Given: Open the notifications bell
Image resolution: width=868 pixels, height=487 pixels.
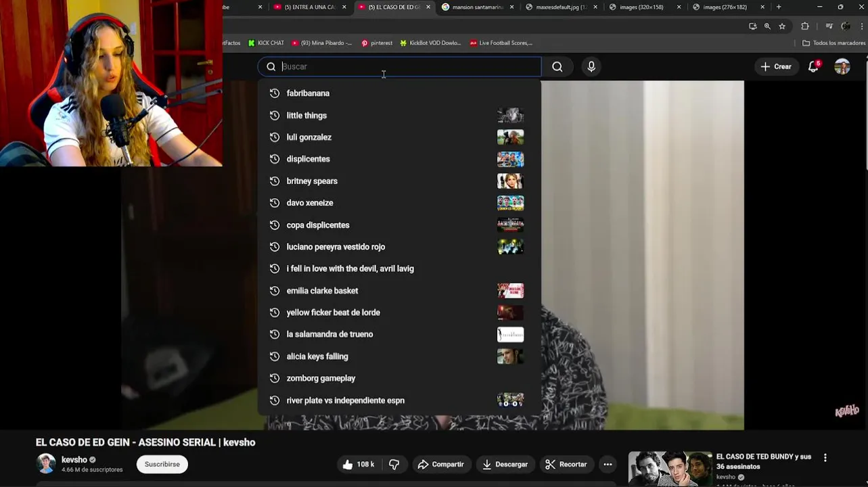Looking at the screenshot, I should pos(814,66).
